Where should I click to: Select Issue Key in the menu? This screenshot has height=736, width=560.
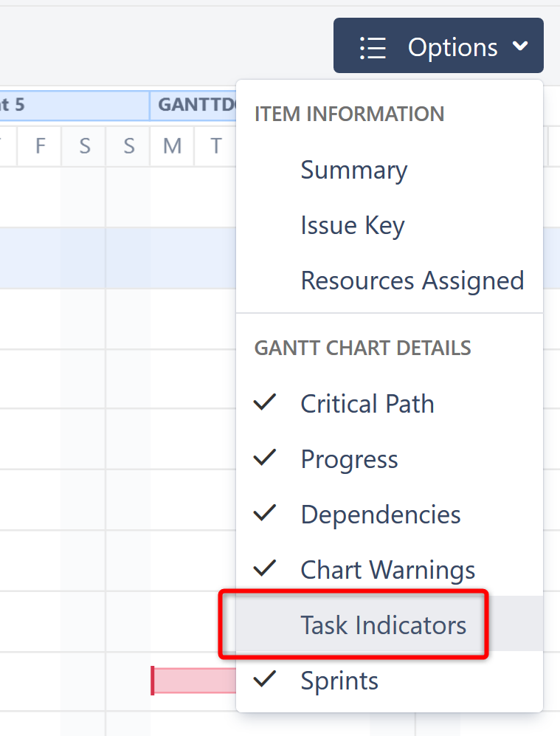click(352, 225)
